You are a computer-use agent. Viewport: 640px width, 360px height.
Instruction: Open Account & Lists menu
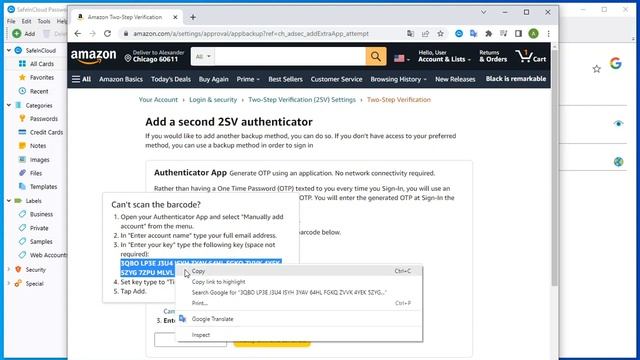tap(444, 56)
